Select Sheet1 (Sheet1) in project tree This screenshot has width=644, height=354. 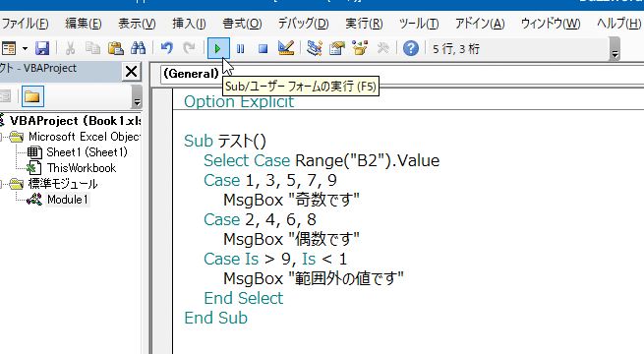[x=87, y=152]
